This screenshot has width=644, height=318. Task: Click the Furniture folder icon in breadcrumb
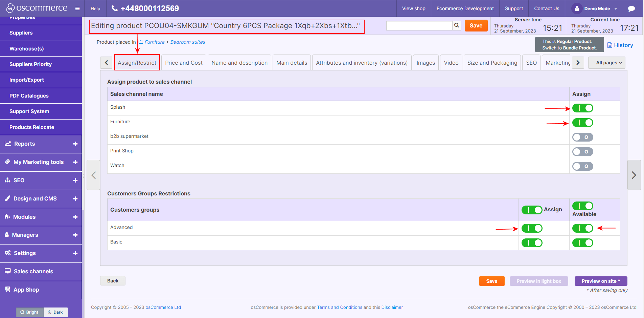(x=141, y=42)
